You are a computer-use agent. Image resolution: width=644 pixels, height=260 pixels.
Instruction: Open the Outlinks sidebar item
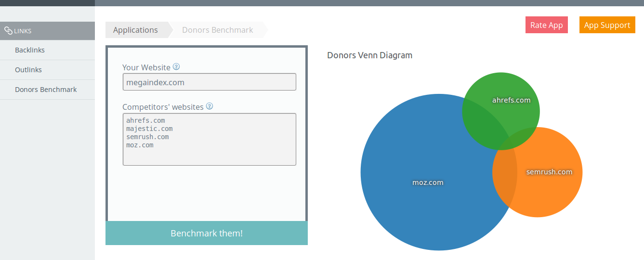(x=47, y=70)
